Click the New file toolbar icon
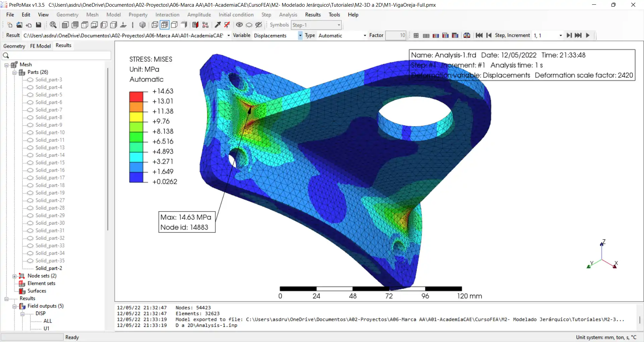The height and width of the screenshot is (342, 644). [x=10, y=25]
